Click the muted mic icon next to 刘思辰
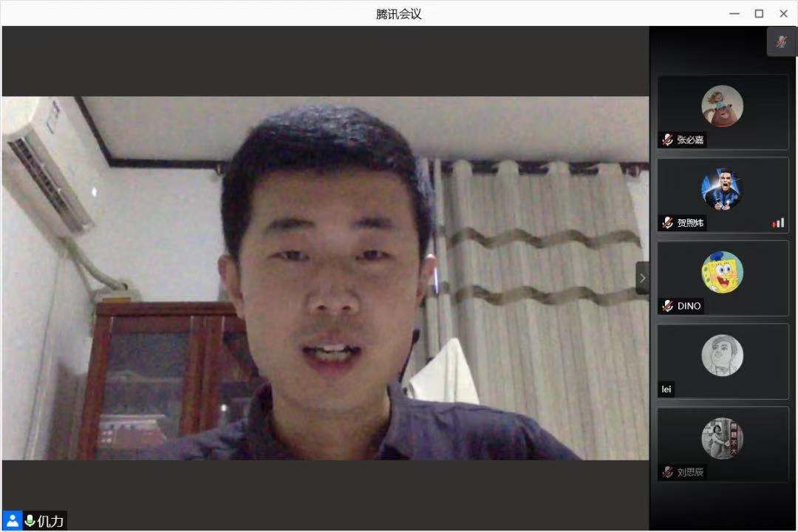The image size is (798, 532). 668,472
